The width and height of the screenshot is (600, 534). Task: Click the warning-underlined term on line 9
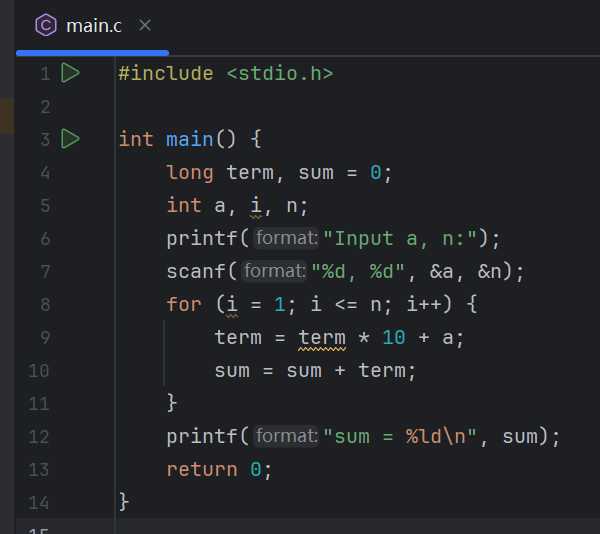pos(322,337)
